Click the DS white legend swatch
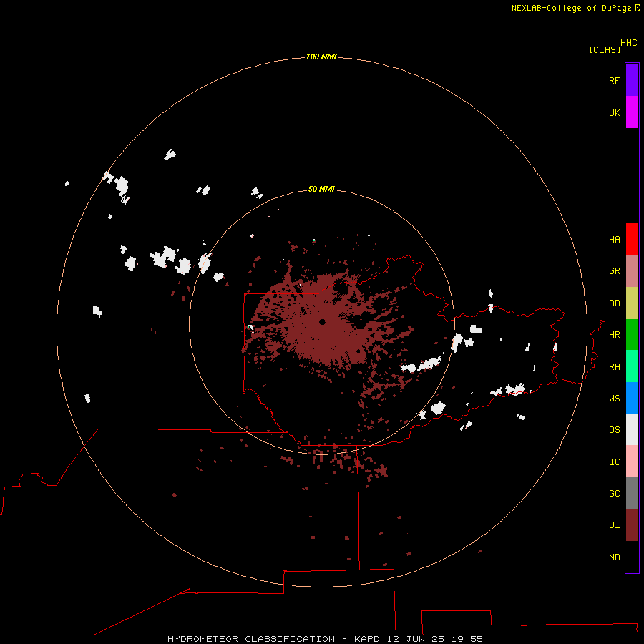 coord(632,429)
